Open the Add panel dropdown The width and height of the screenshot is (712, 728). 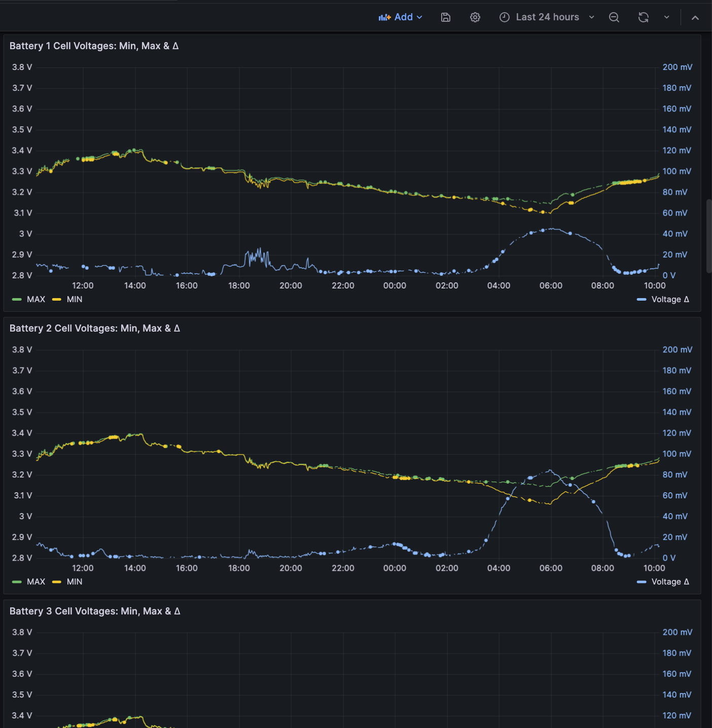(x=400, y=17)
